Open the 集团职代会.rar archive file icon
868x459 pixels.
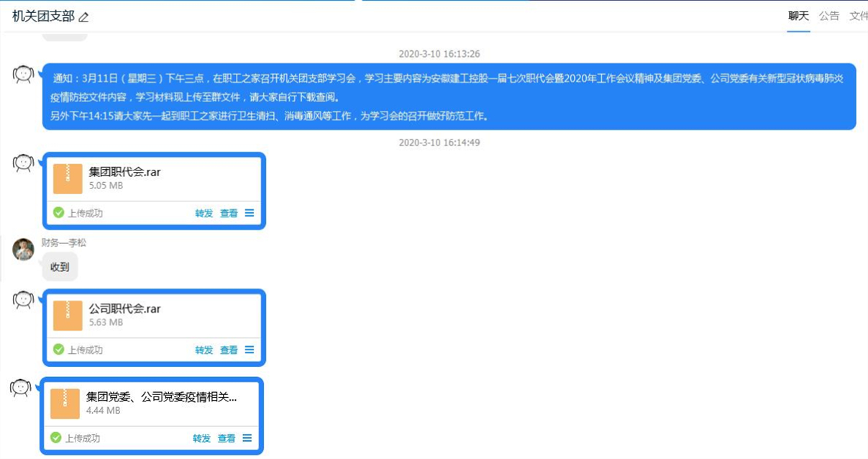[68, 179]
